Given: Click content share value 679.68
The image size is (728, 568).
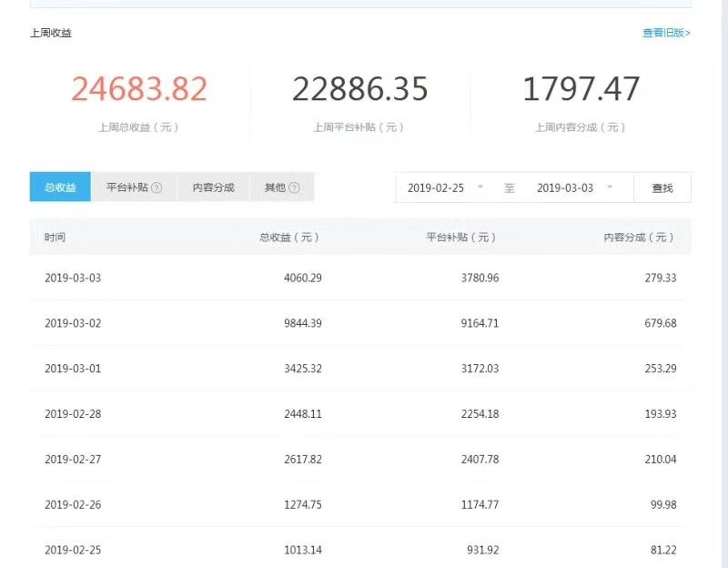Looking at the screenshot, I should pyautogui.click(x=661, y=323).
